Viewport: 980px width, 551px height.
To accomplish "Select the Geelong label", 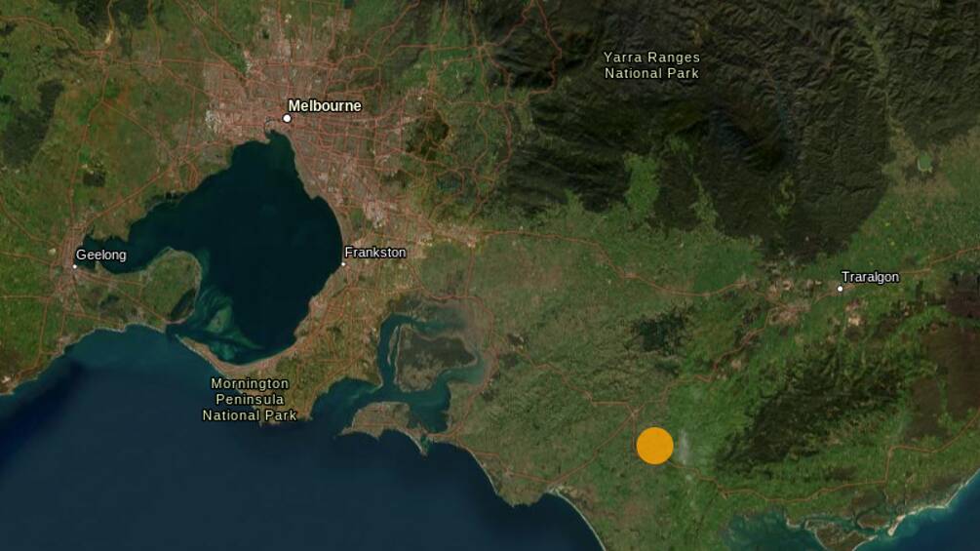I will tap(101, 255).
